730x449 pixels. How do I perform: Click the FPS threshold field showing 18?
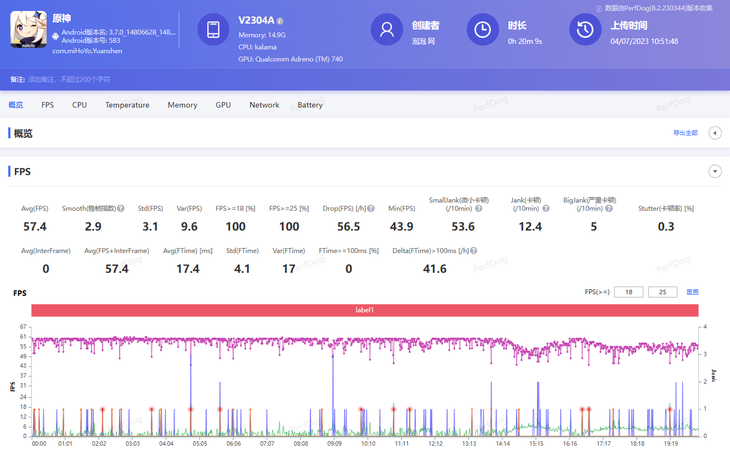(628, 292)
